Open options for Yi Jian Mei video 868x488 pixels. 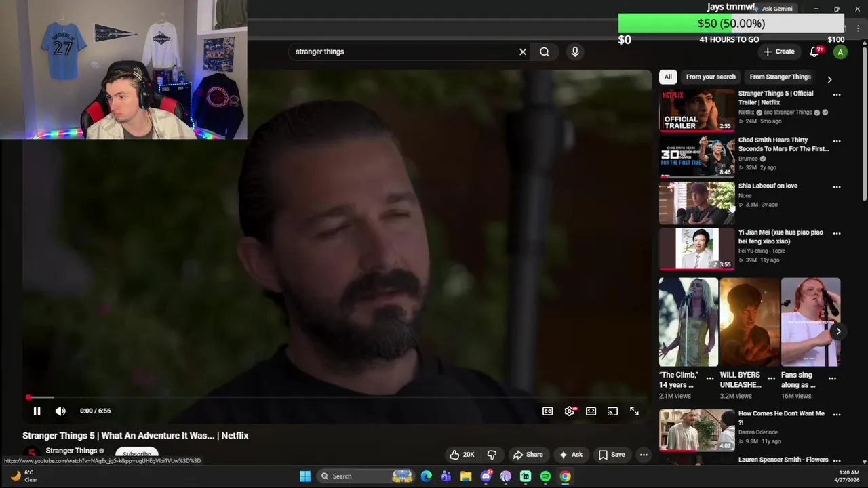tap(837, 233)
